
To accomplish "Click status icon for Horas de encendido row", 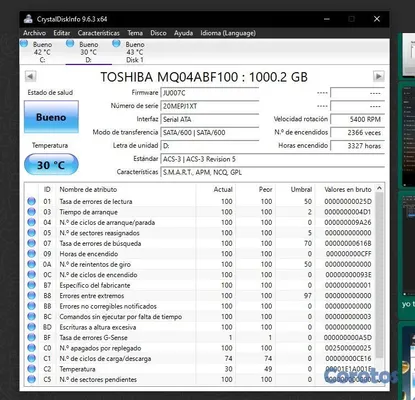I will (x=32, y=254).
